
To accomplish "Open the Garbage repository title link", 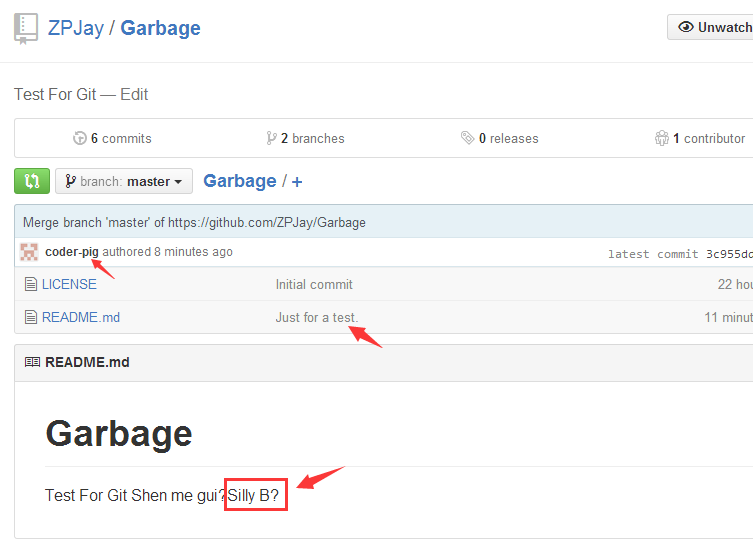I will coord(160,28).
